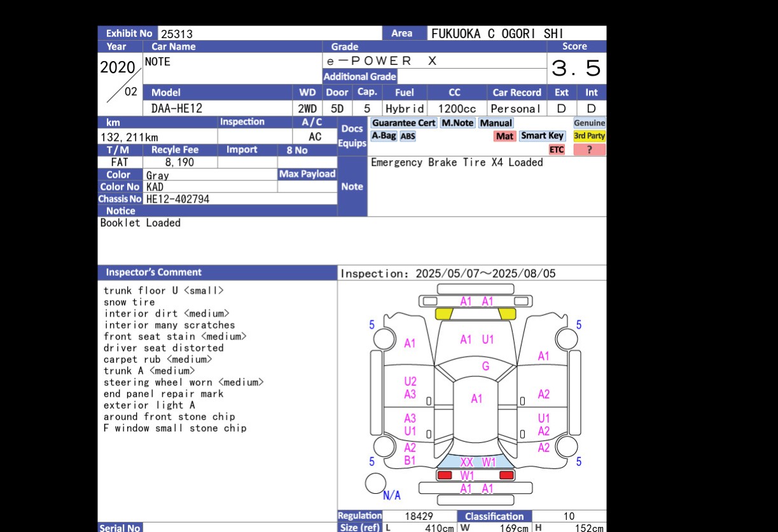Click note Emergency Brake Tire X4 Loaded

[457, 162]
